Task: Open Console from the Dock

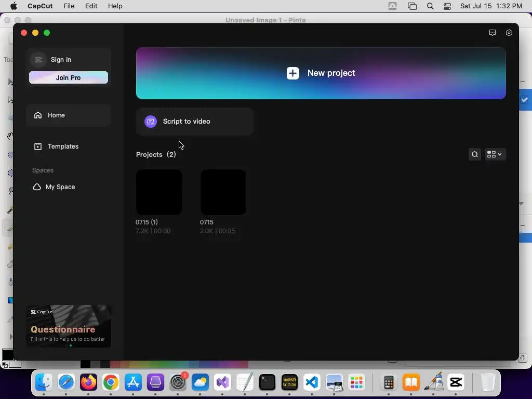Action: pyautogui.click(x=290, y=382)
